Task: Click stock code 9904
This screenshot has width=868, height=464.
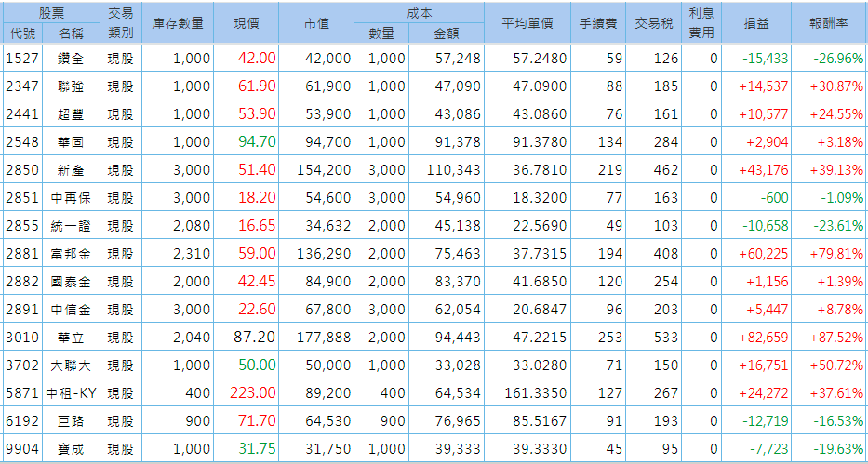Action: (x=22, y=449)
